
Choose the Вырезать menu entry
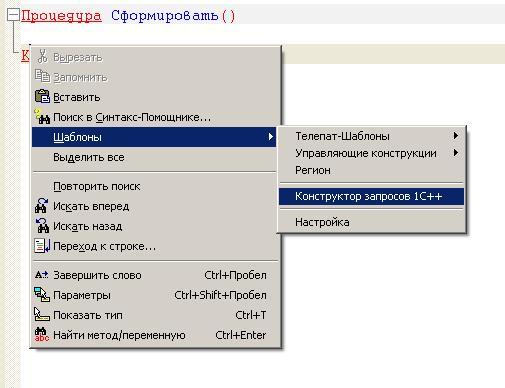pyautogui.click(x=154, y=57)
